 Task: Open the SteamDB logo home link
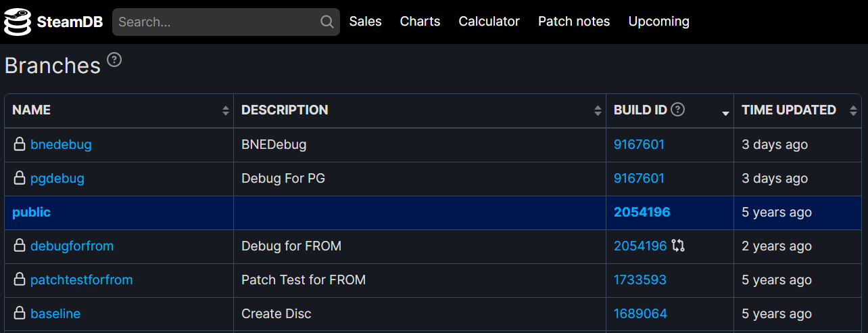click(x=53, y=22)
